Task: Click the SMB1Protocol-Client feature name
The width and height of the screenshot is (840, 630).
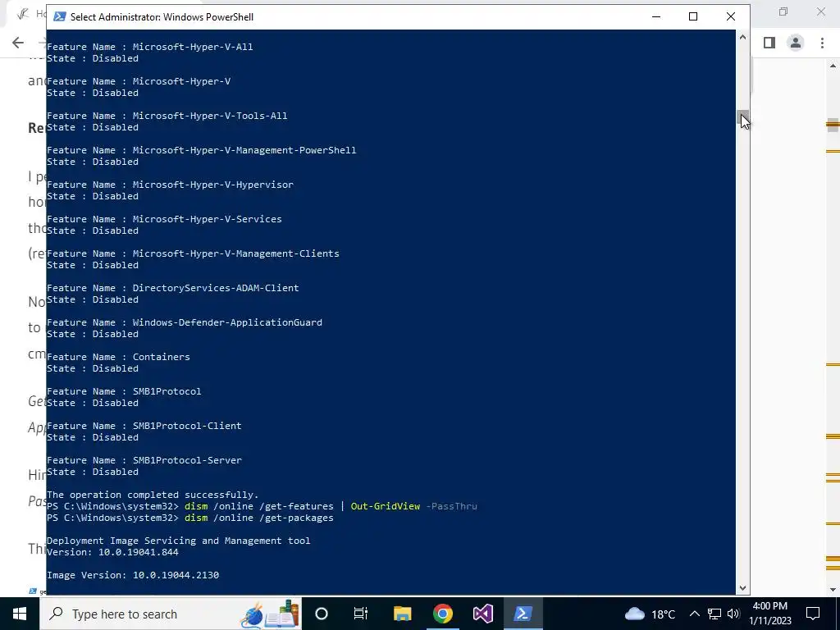Action: tap(187, 426)
